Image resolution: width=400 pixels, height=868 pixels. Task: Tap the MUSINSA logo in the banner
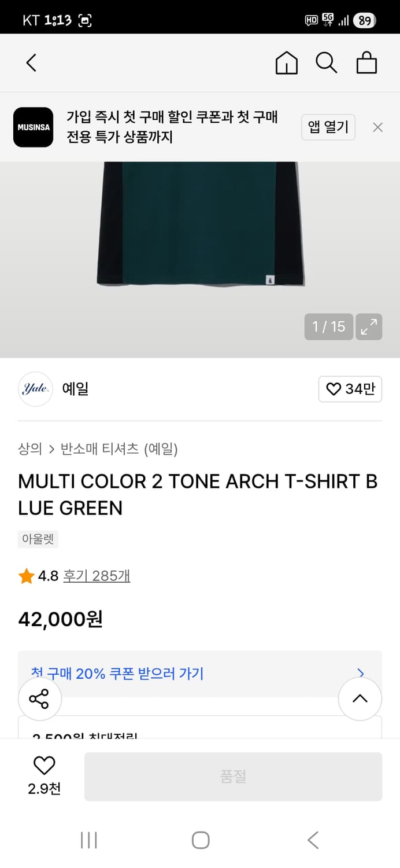tap(33, 127)
